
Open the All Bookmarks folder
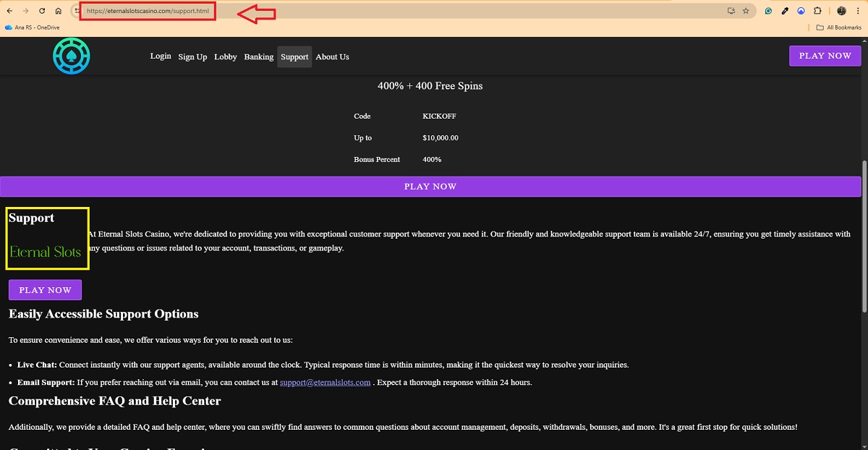[x=838, y=27]
